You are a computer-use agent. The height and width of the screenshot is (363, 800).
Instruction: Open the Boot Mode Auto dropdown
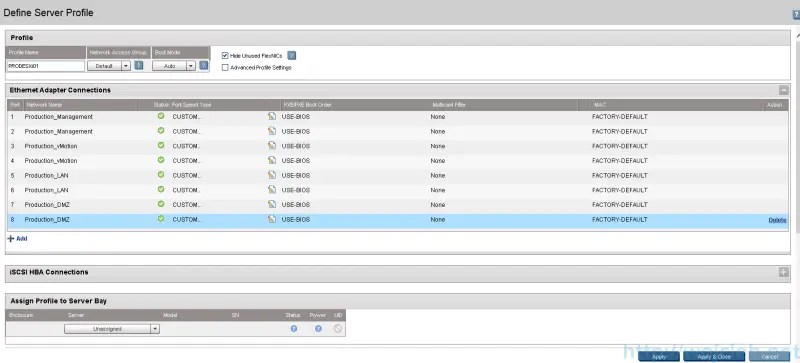[173, 66]
